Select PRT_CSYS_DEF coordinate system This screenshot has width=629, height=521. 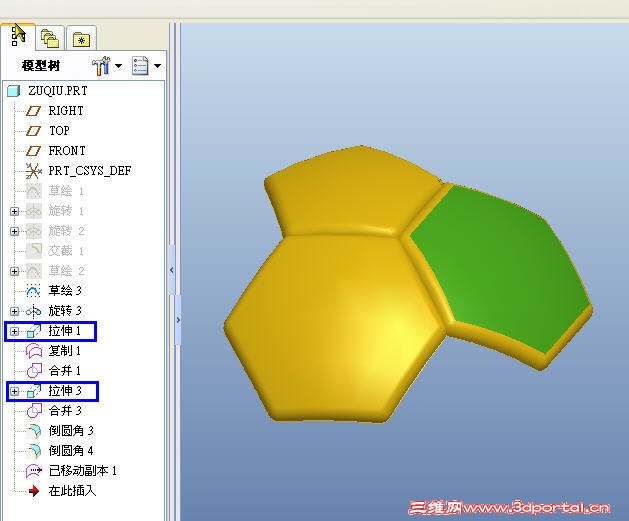(x=90, y=171)
